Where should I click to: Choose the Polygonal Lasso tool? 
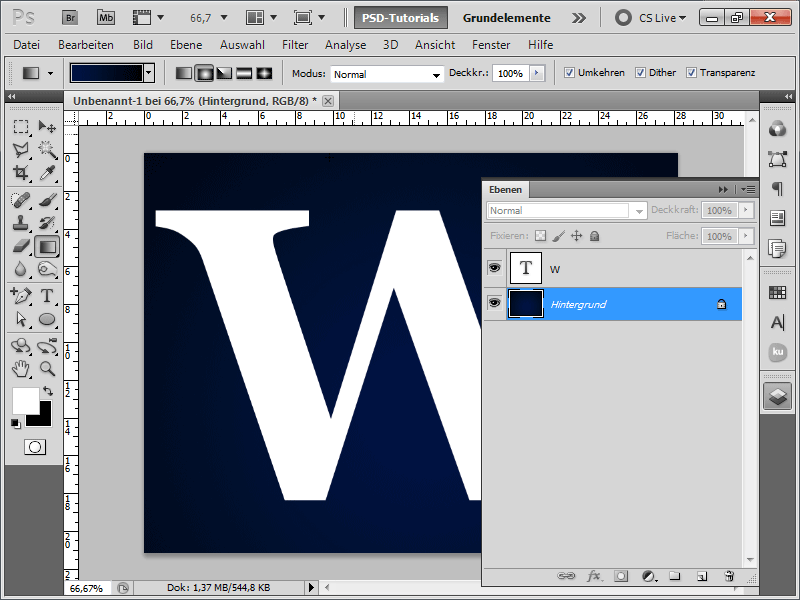[21, 149]
